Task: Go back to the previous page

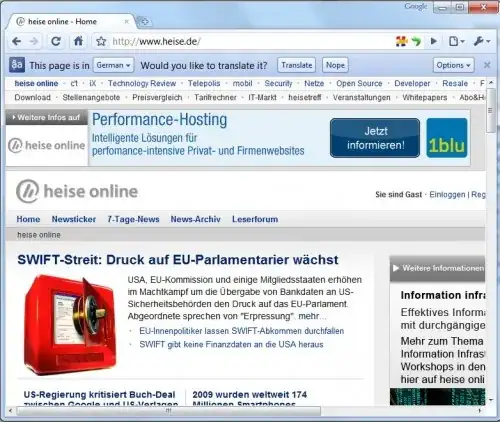Action: pos(16,41)
